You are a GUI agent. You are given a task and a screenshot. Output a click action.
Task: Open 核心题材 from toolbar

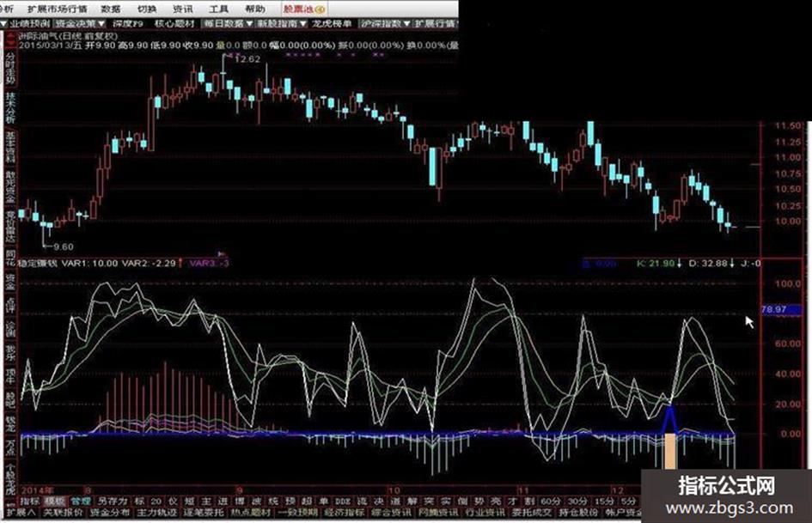[174, 23]
